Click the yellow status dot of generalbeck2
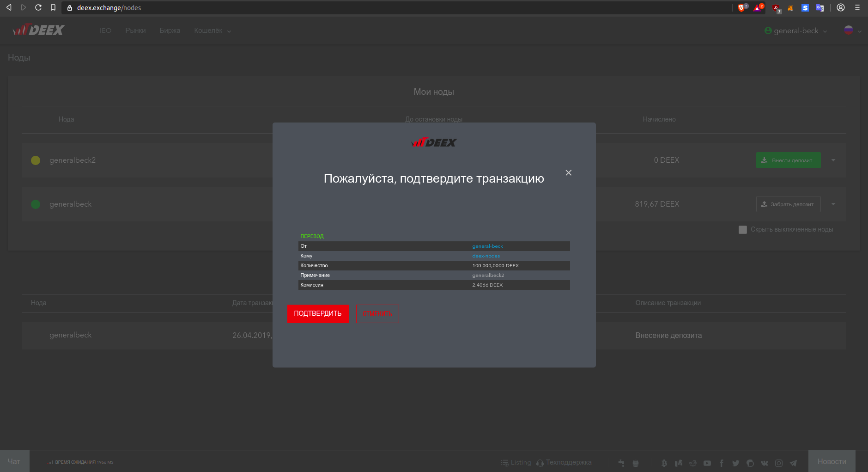 [36, 160]
